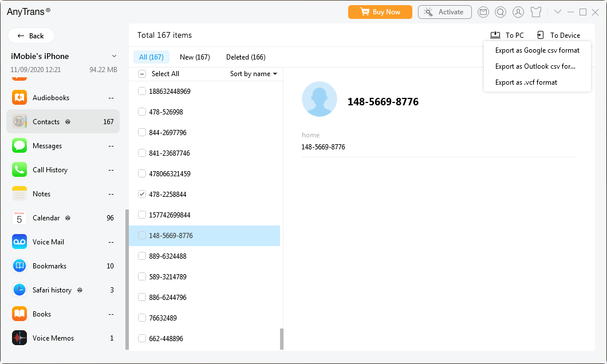The height and width of the screenshot is (364, 607).
Task: Click the contacts list scrollbar thumb
Action: click(281, 339)
